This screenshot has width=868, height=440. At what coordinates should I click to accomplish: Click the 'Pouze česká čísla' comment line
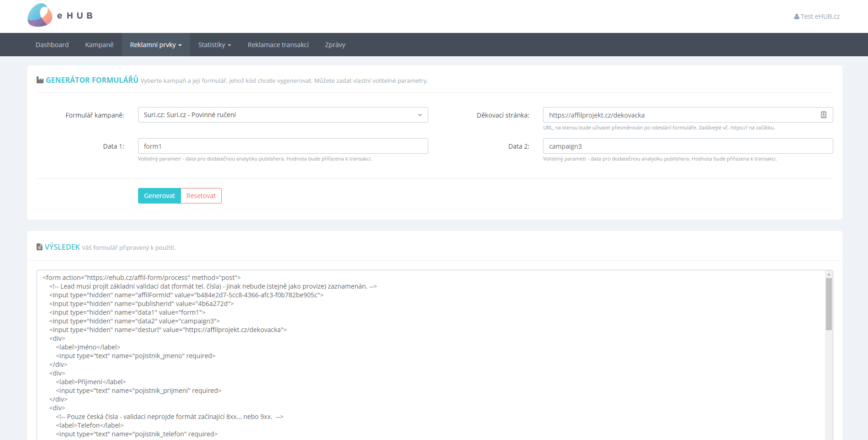(170, 417)
